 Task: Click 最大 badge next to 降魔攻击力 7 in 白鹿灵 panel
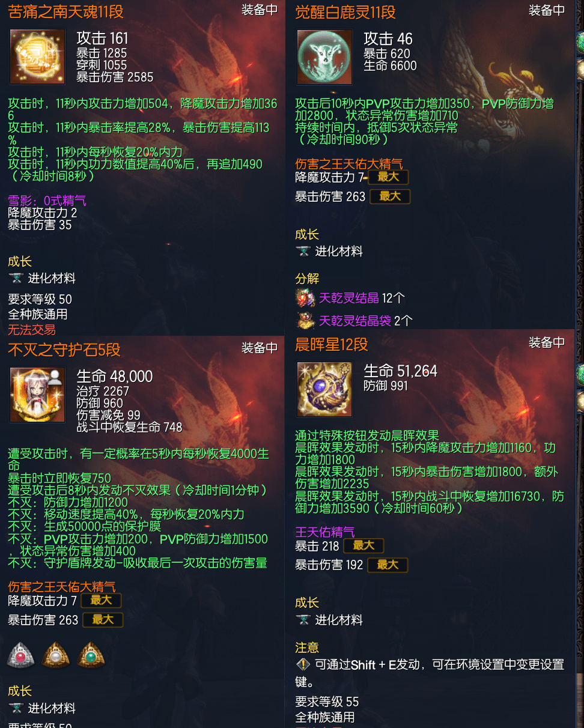tap(388, 177)
